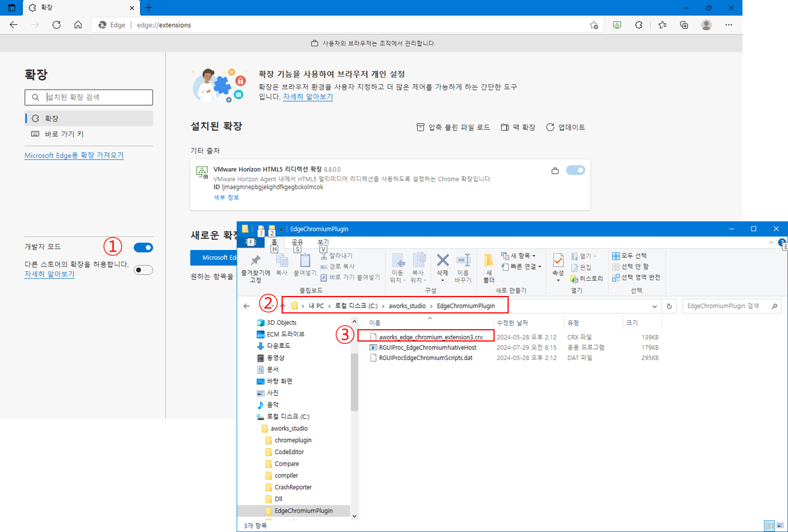Image resolution: width=788 pixels, height=532 pixels.
Task: Toggle 개발자 모드 switch
Action: click(x=143, y=247)
